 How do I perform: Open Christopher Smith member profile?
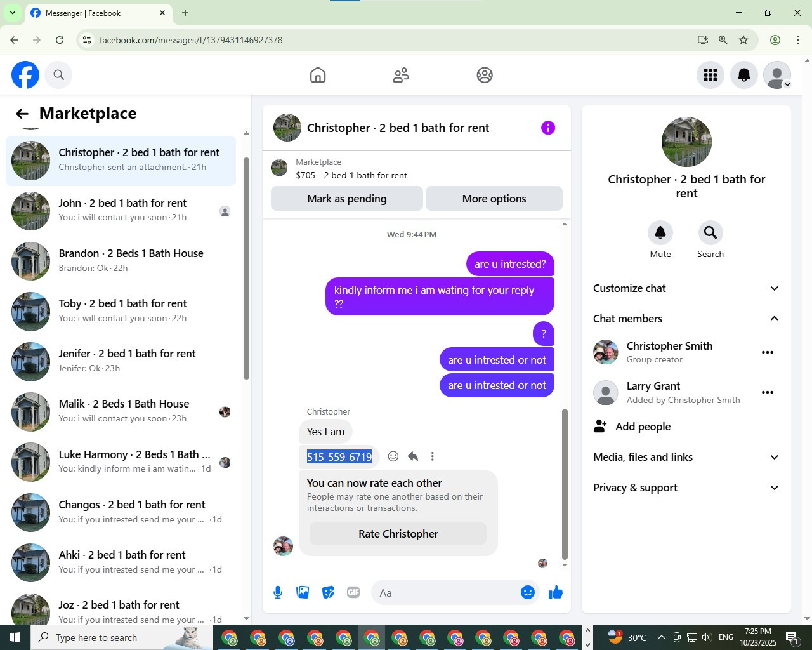click(x=669, y=352)
